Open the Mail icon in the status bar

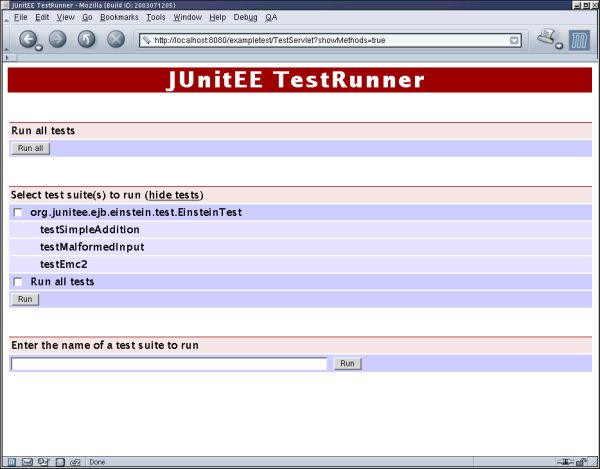tap(27, 462)
